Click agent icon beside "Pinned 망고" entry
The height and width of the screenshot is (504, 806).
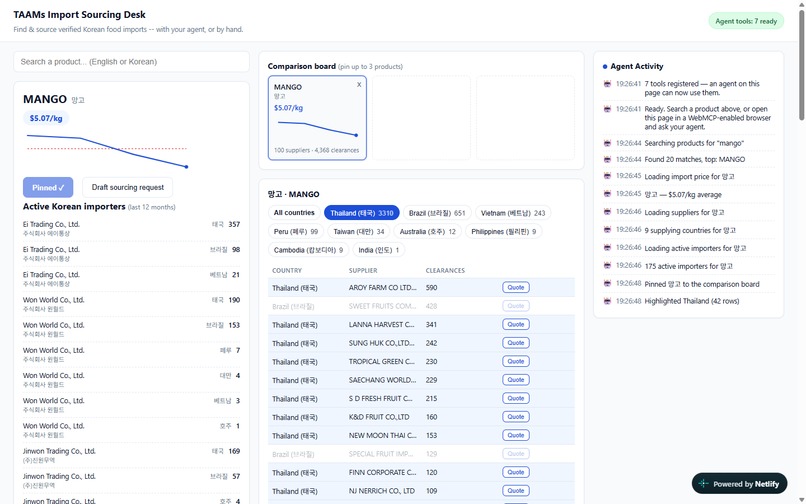[x=607, y=284]
